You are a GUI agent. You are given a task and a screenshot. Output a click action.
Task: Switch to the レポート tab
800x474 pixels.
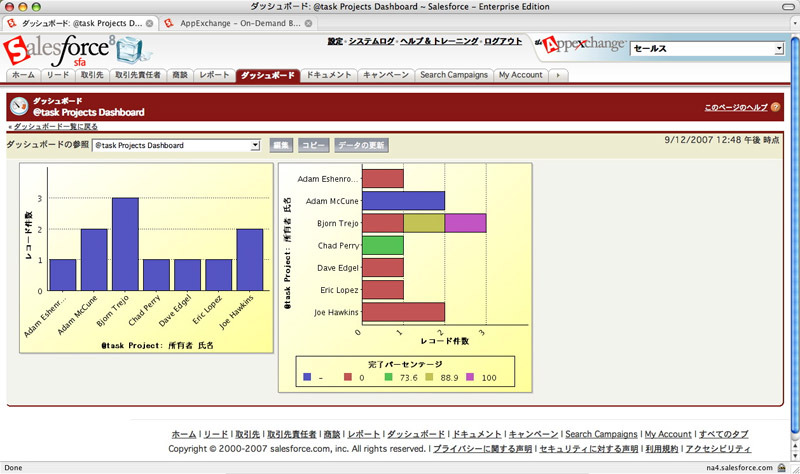pos(214,75)
